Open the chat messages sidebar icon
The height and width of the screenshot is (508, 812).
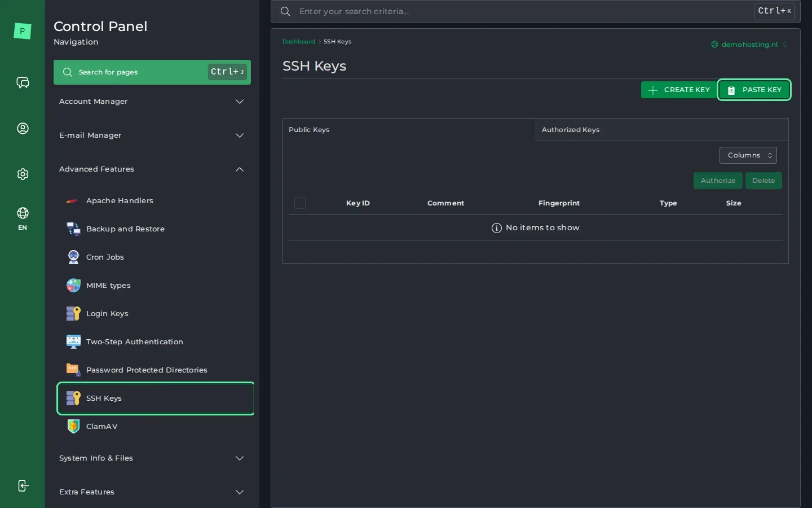[23, 83]
